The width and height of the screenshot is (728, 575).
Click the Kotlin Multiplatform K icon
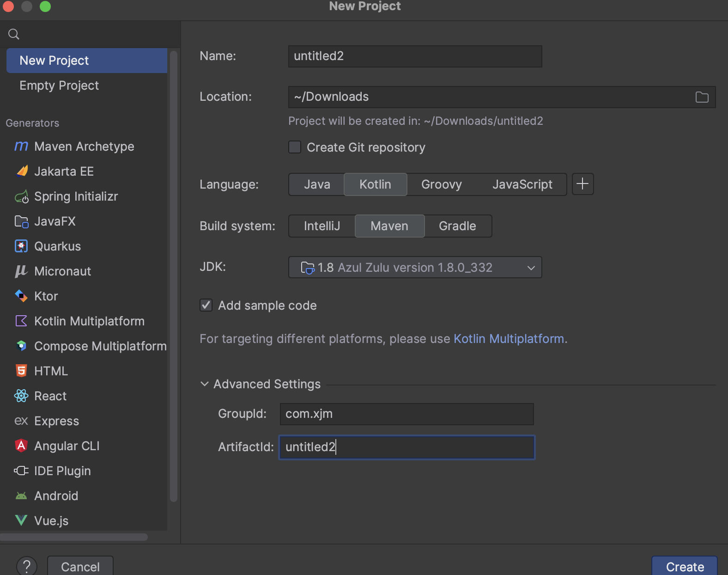[21, 321]
